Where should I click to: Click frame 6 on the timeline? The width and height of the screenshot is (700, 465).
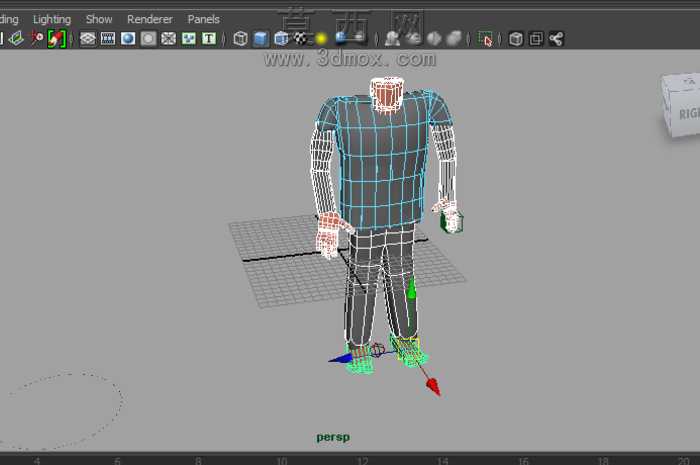pyautogui.click(x=117, y=461)
